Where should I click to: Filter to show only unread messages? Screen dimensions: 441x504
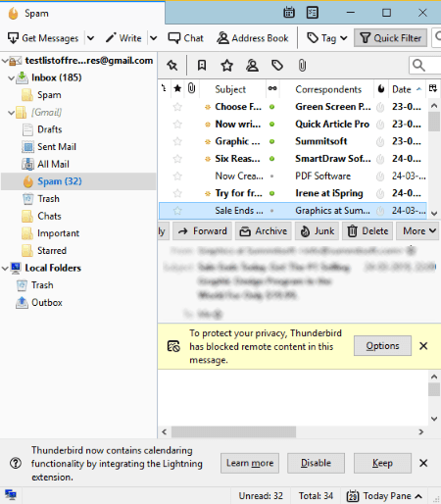202,66
